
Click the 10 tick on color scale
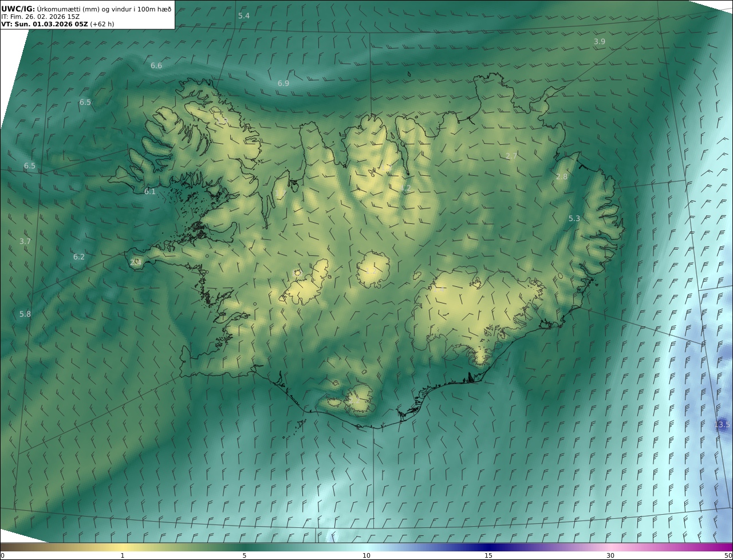[x=366, y=555]
